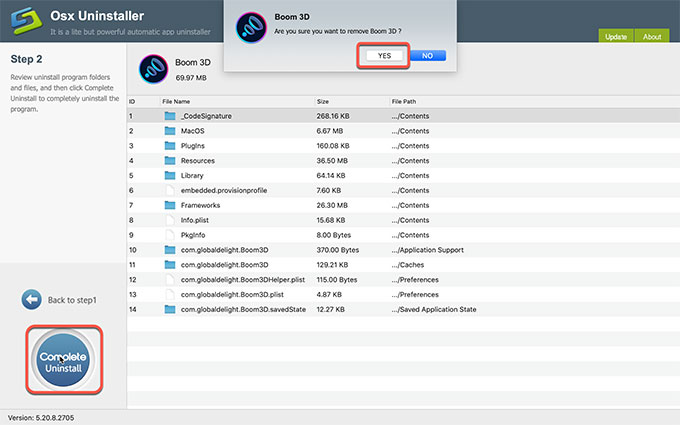Select the PlugIns file name
The width and height of the screenshot is (680, 425).
pos(193,146)
